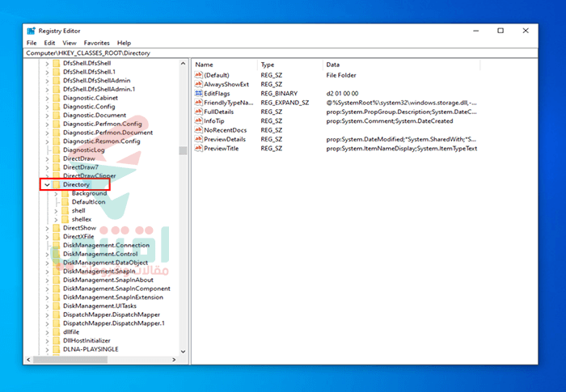Click the tree horizontal scrollbar right arrow
Screen dimensions: 566x392
174,360
